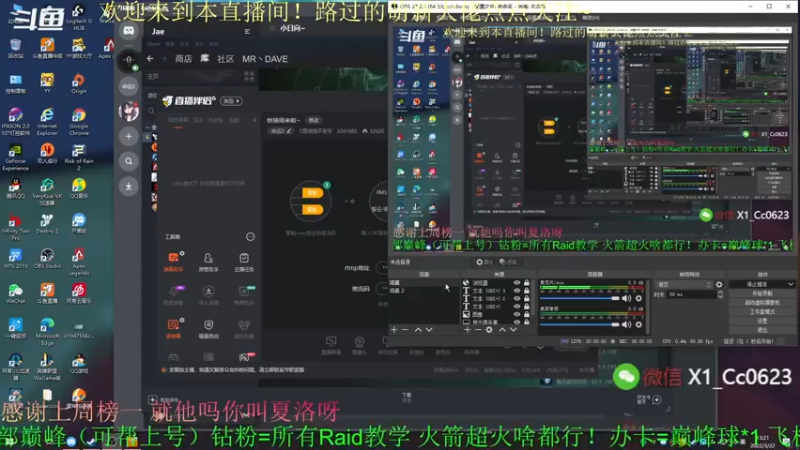Screen dimensions: 800x450
Task: Adjust the 桌面音频 volume slider
Action: coord(580,324)
